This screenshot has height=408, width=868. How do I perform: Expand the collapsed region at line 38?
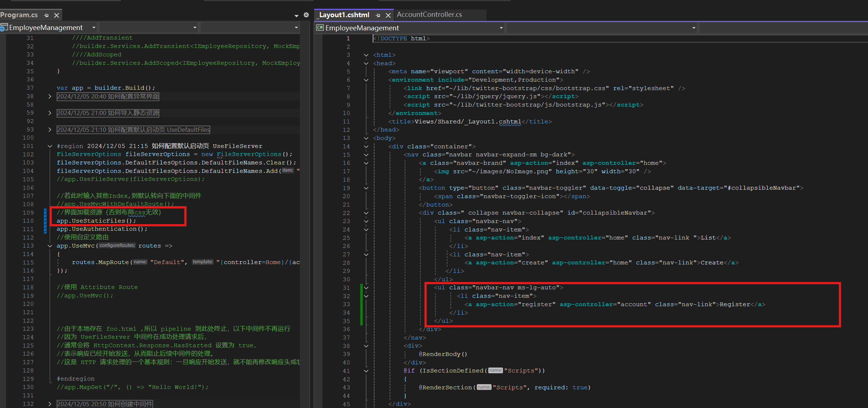coord(50,96)
